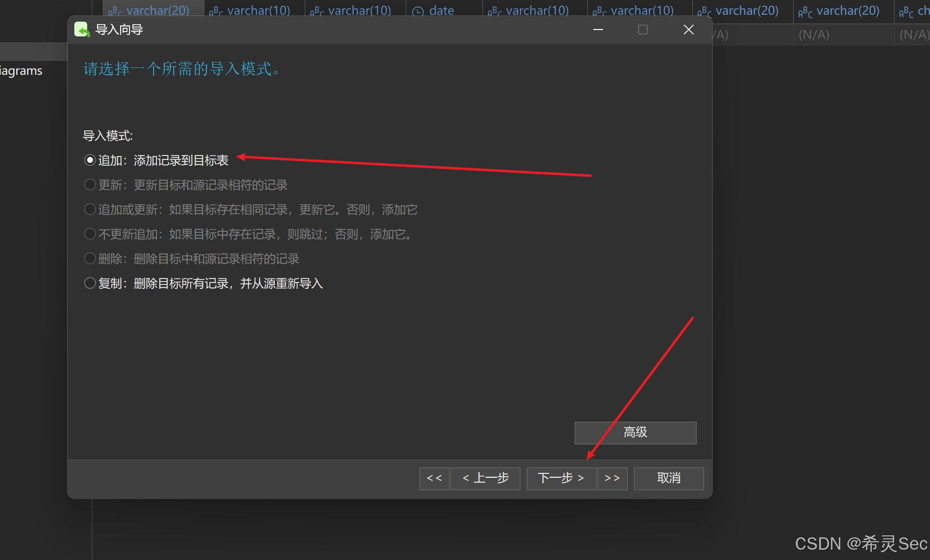
Task: Click the clock icon beside date column
Action: [x=418, y=11]
